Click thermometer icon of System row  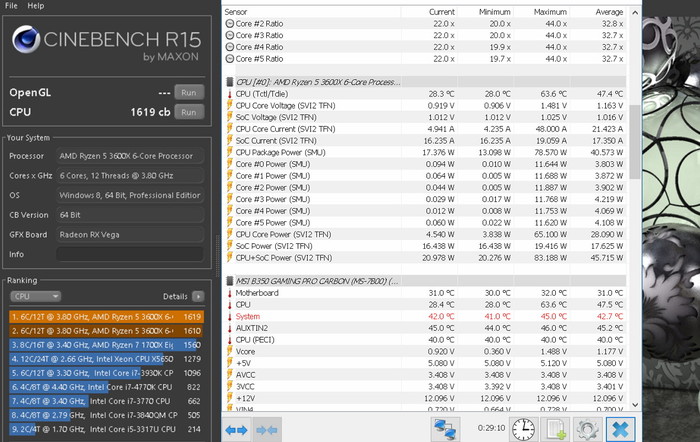(229, 316)
